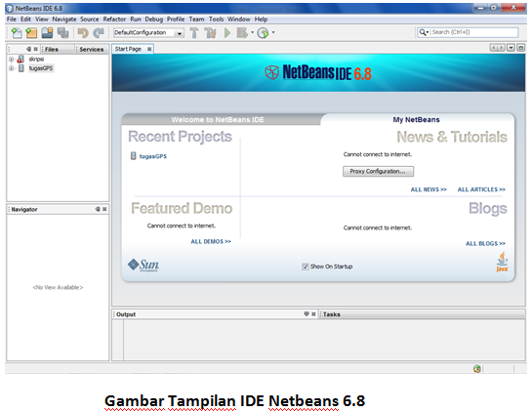Minimize the Output panel
The height and width of the screenshot is (412, 532).
pos(307,314)
